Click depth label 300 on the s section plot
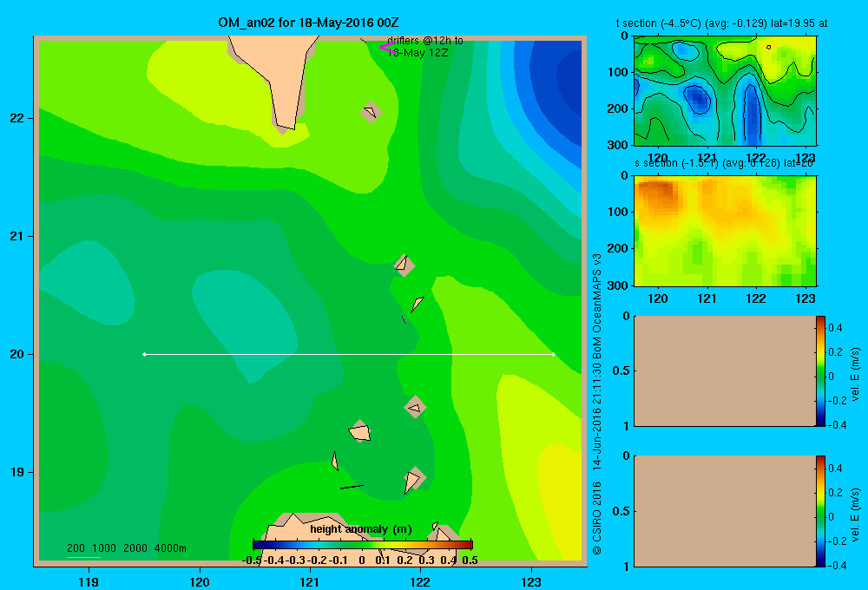Viewport: 868px width, 590px height. coord(617,285)
